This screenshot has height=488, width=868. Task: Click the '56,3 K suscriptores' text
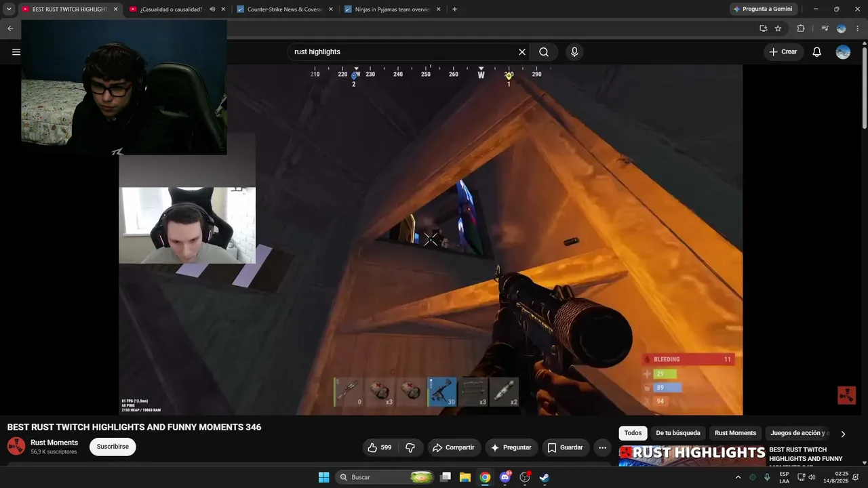click(x=54, y=451)
